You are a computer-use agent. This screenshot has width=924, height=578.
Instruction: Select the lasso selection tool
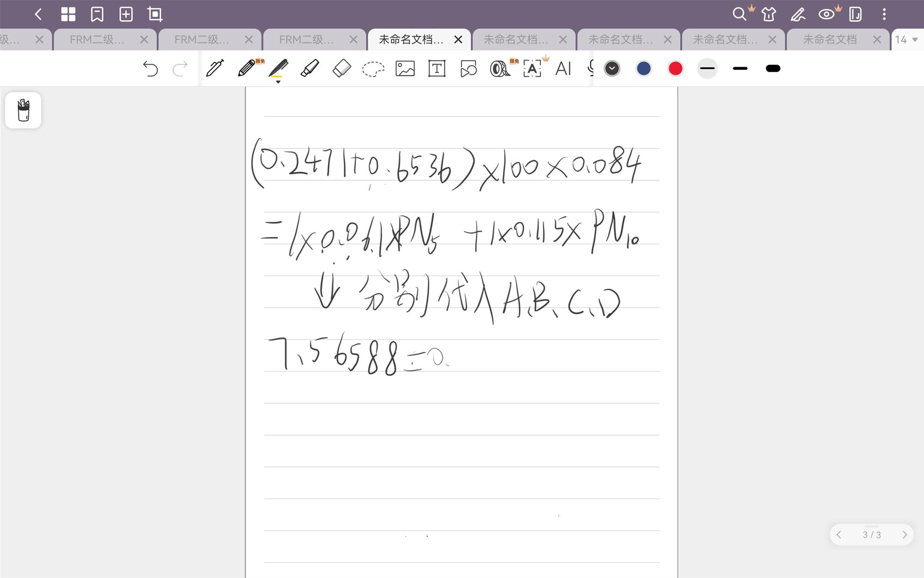point(373,69)
